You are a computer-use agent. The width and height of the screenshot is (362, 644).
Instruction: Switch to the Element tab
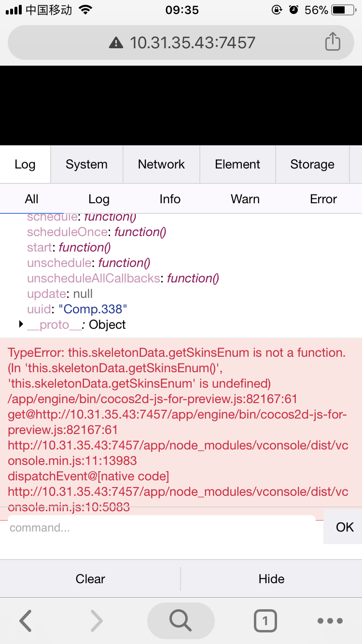(x=237, y=165)
